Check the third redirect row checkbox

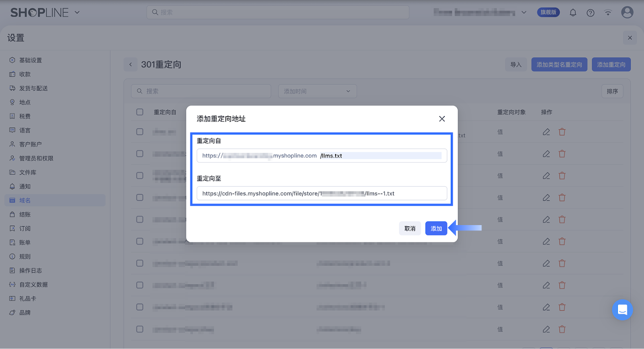(x=140, y=176)
